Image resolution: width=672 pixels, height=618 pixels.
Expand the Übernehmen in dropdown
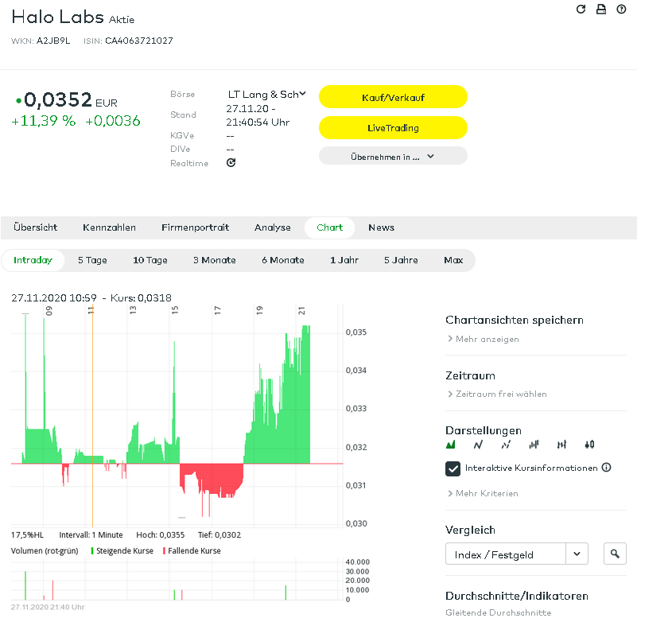tap(393, 155)
